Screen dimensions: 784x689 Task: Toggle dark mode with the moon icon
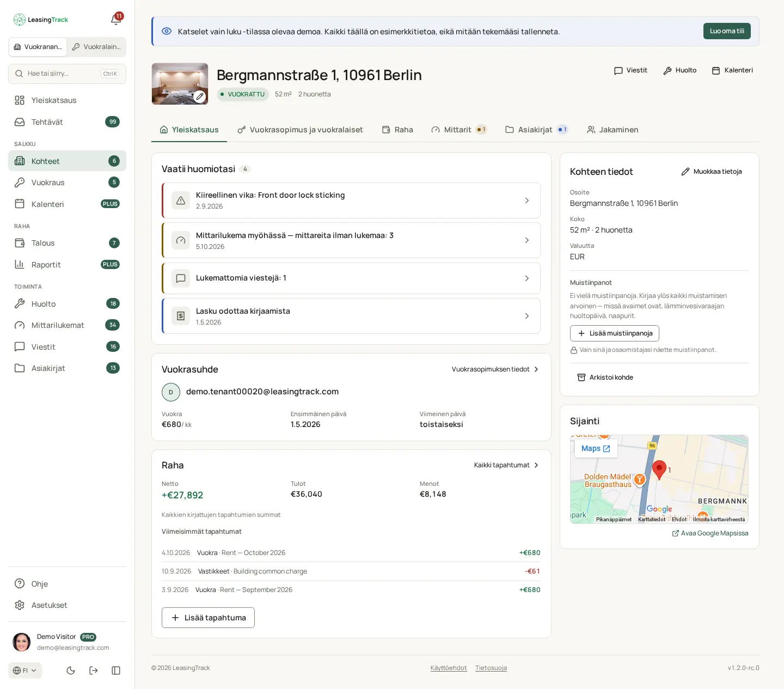71,670
